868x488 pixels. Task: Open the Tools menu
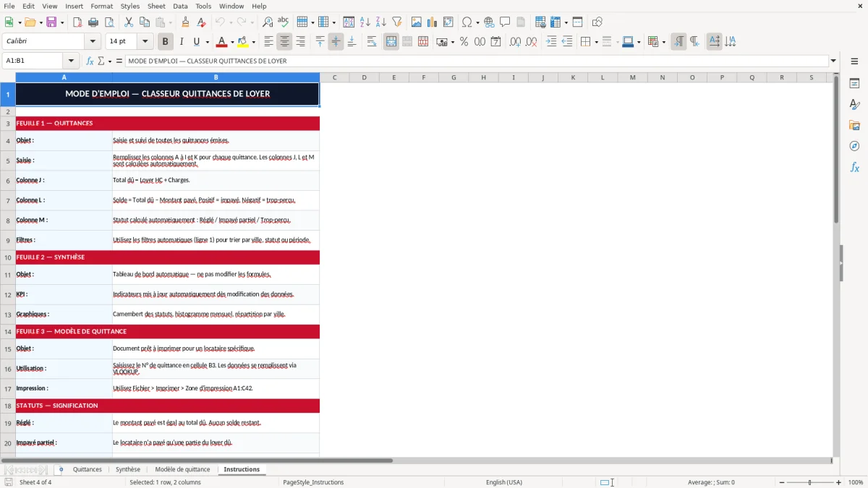[203, 6]
